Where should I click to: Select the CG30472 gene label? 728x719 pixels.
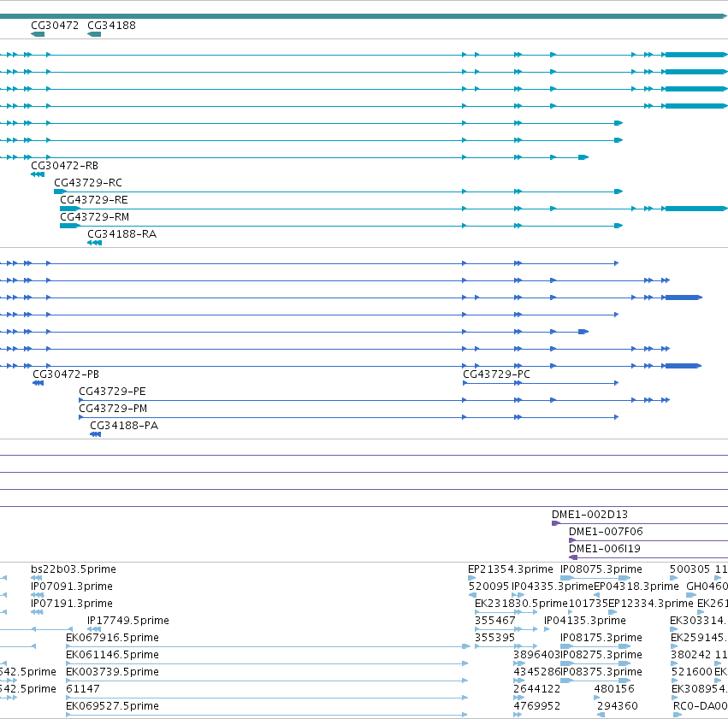click(x=55, y=26)
